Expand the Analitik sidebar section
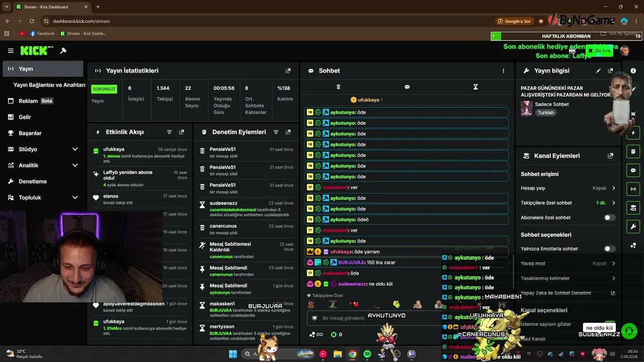 (x=75, y=165)
